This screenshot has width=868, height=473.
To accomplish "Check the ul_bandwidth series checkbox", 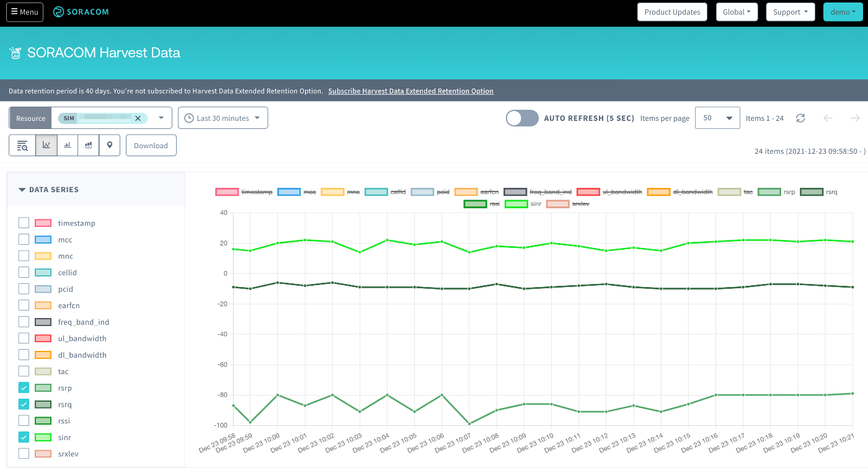I will 24,338.
